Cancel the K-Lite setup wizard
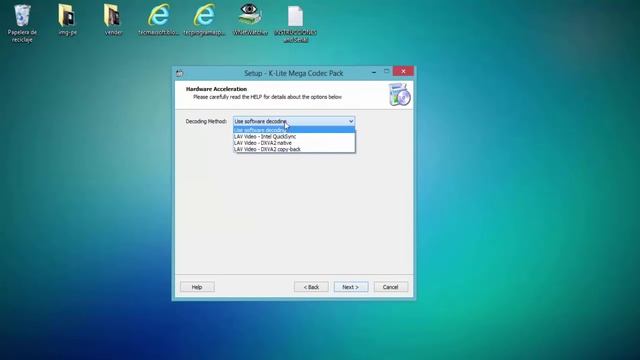The width and height of the screenshot is (640, 360). coord(391,287)
